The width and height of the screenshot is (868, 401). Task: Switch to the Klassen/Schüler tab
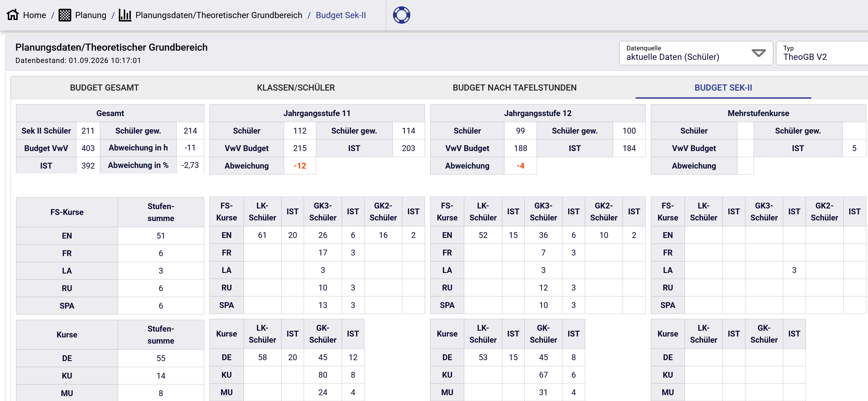pyautogui.click(x=296, y=88)
